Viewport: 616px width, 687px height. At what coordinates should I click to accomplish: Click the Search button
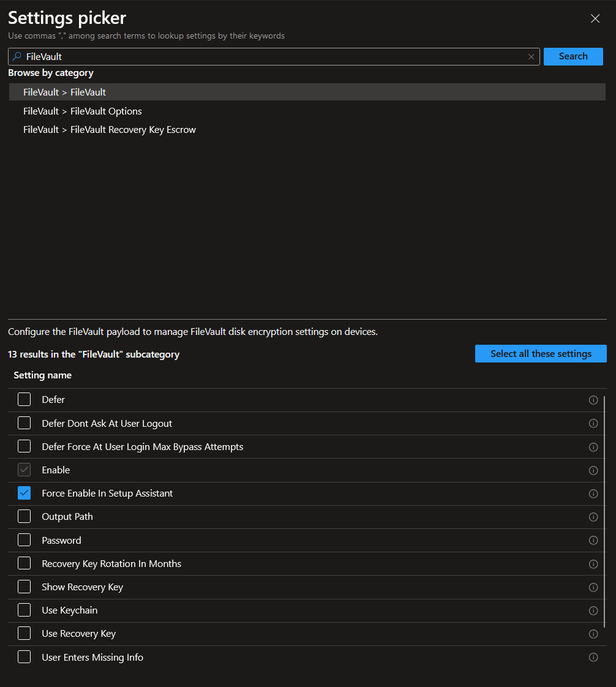tap(573, 56)
